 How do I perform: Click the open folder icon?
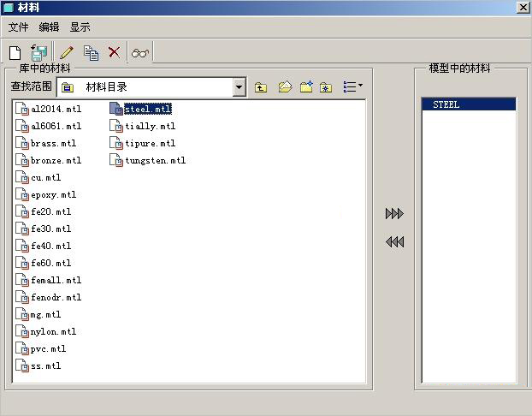pos(285,87)
